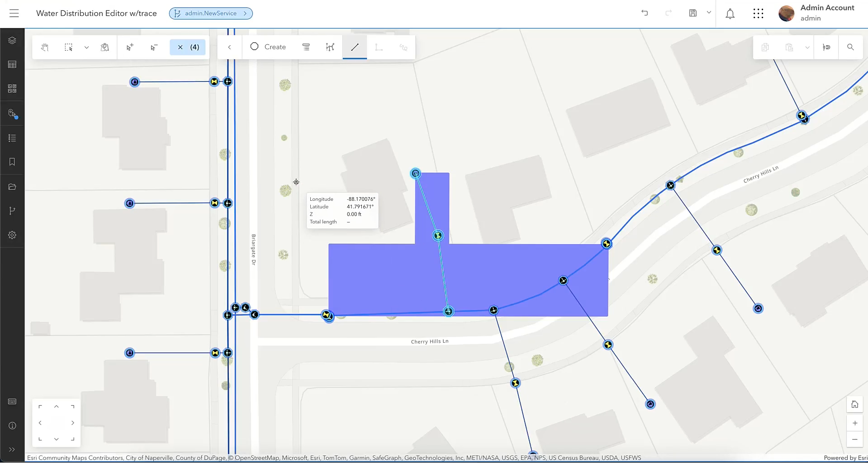Return map to home extent
The height and width of the screenshot is (463, 868).
point(854,404)
